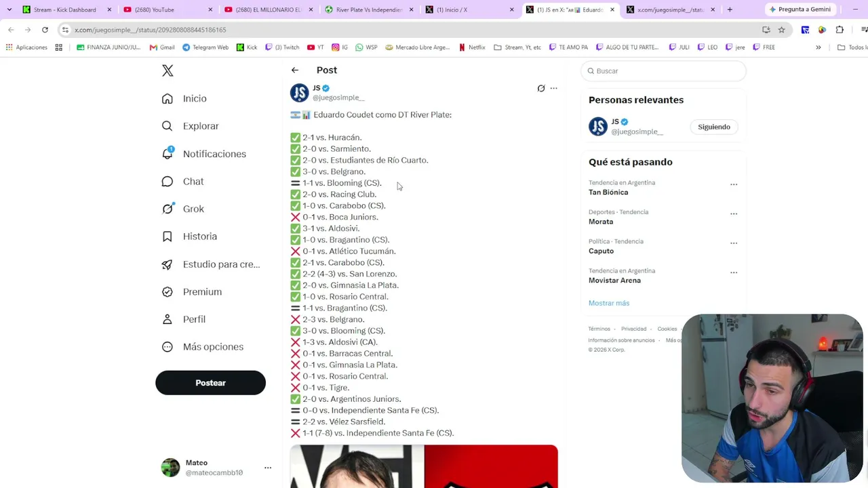Screen dimensions: 868x488
Task: Open Kick bookmark in bookmarks bar
Action: coord(247,47)
